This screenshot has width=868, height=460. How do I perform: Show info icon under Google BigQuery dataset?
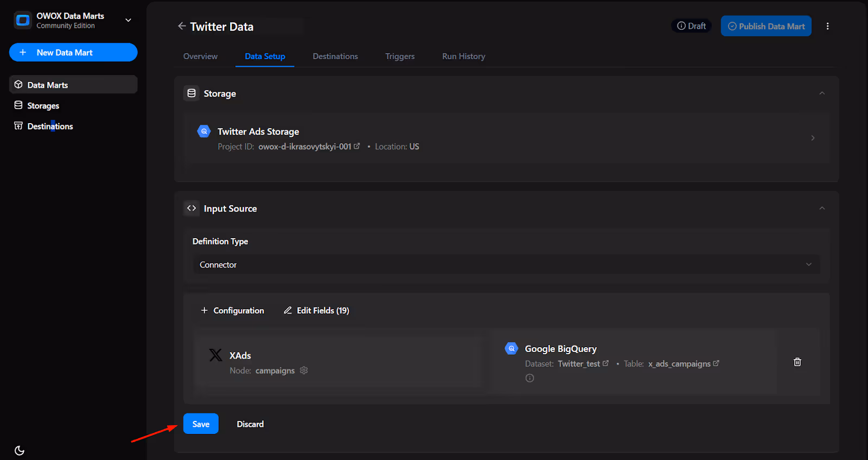[529, 378]
